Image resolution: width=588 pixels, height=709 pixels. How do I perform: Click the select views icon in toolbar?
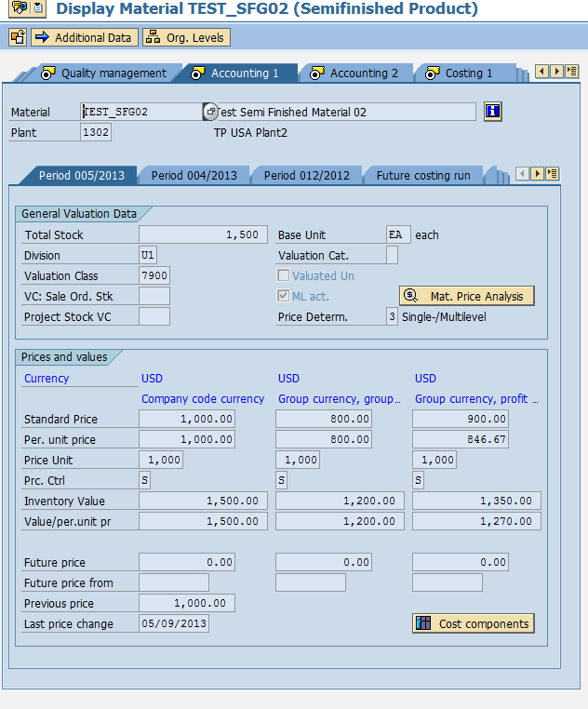(17, 38)
